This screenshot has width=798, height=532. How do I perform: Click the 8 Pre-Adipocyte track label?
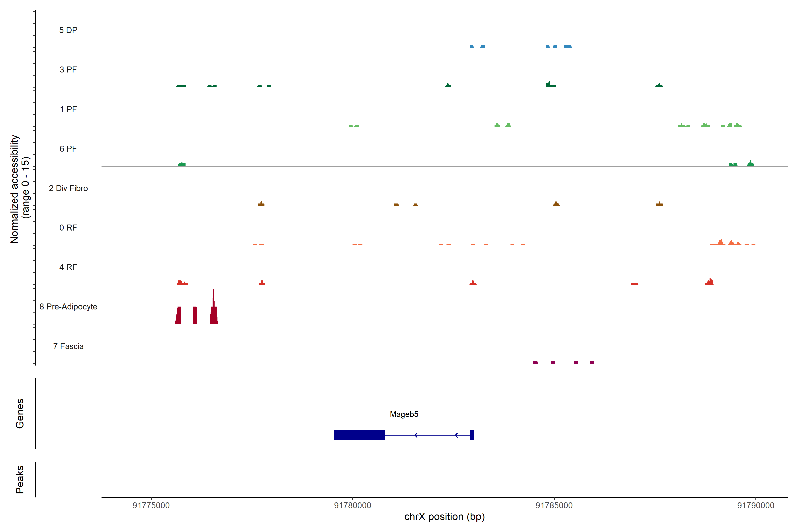68,307
